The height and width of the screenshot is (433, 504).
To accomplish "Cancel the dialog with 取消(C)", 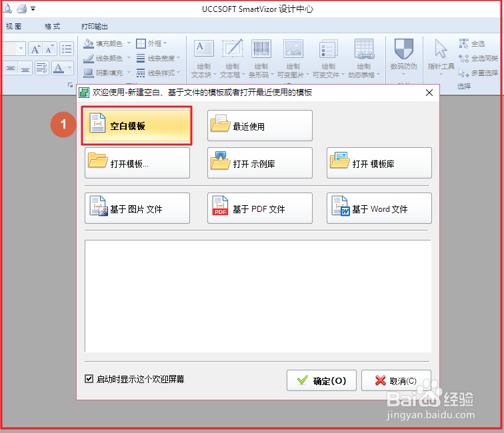I will coord(396,380).
